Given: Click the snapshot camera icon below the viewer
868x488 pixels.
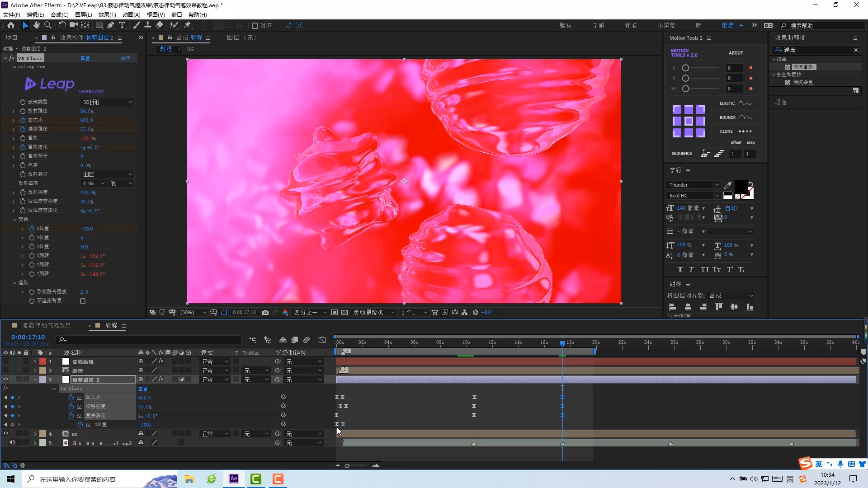Looking at the screenshot, I should pos(265,312).
